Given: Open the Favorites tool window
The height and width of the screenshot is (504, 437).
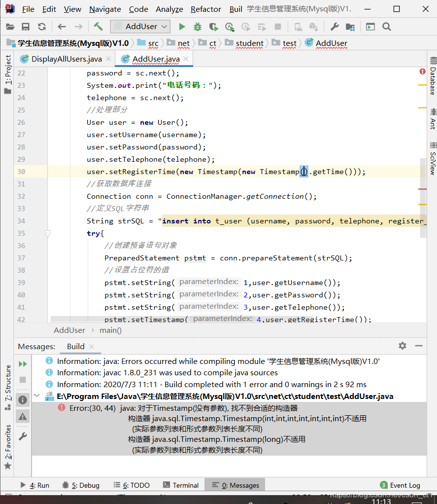Looking at the screenshot, I should [x=8, y=447].
